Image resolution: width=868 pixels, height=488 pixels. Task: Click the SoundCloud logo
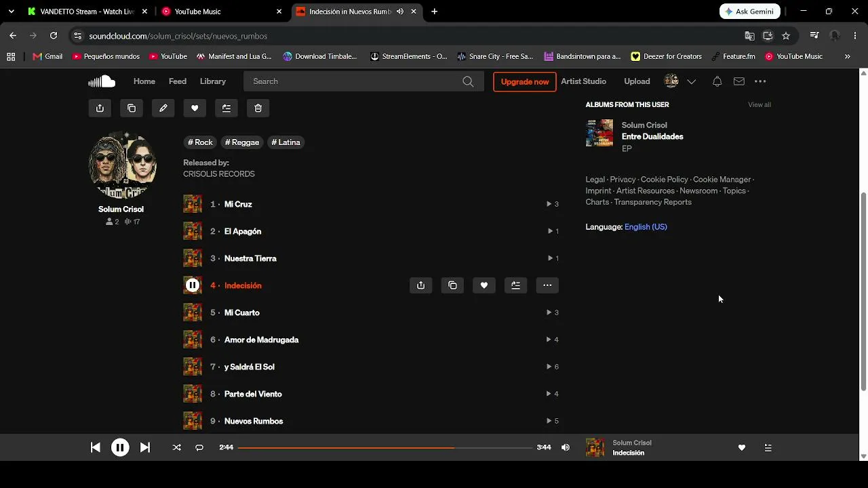[102, 81]
